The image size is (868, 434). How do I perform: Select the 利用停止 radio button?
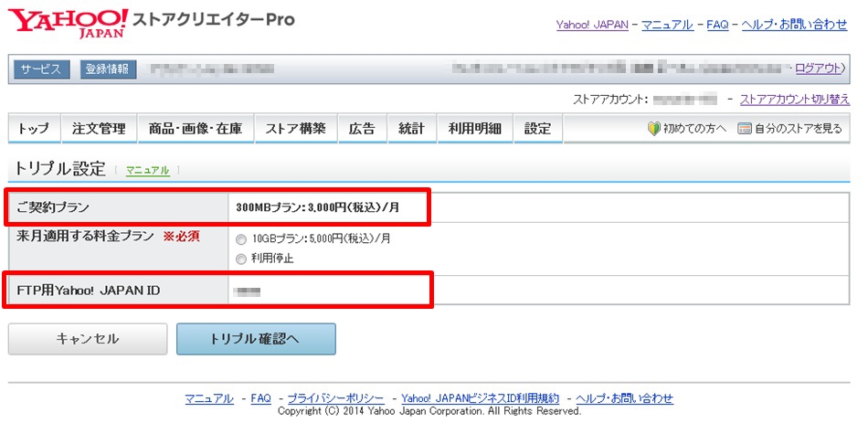pyautogui.click(x=240, y=259)
